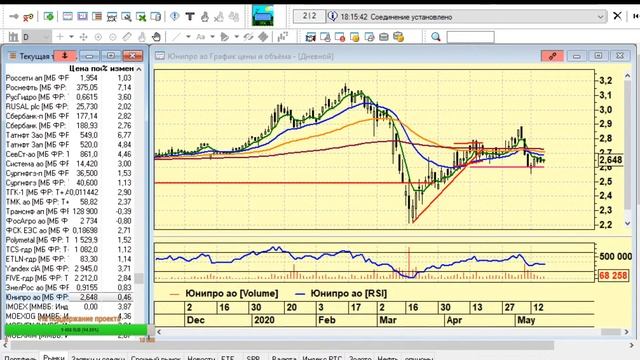Select the hand pan tool
The image size is (640, 360).
coord(156,37)
